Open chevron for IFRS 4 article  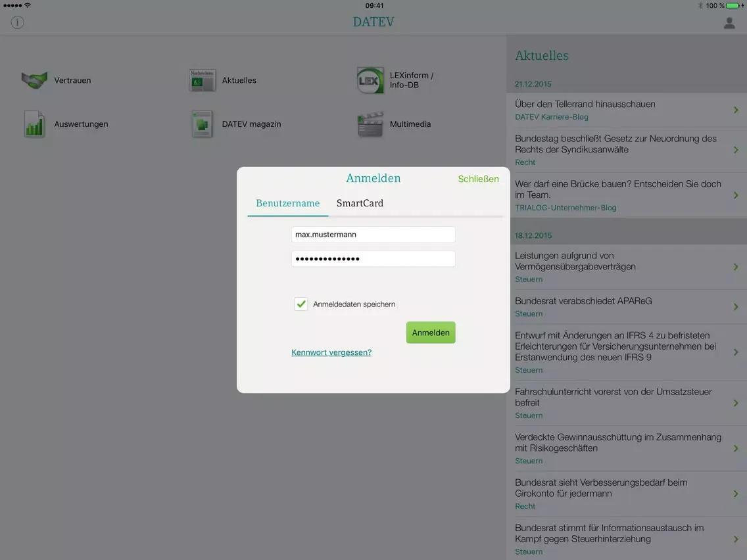tap(736, 352)
